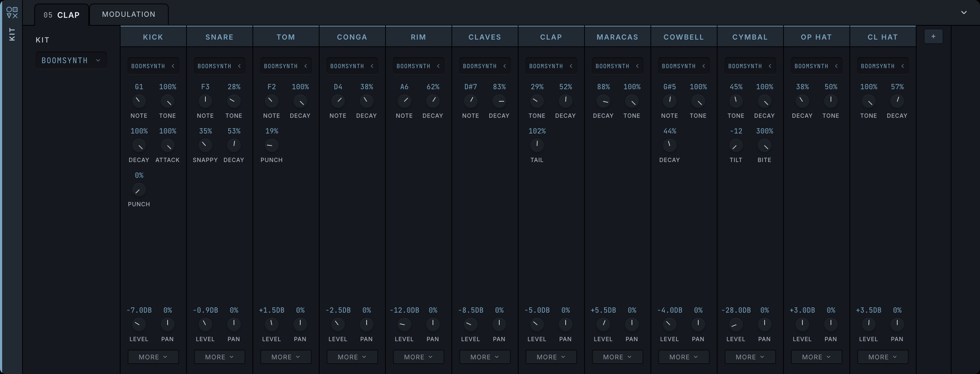Click the vertical KIT sidebar label
This screenshot has width=980, height=374.
click(12, 34)
